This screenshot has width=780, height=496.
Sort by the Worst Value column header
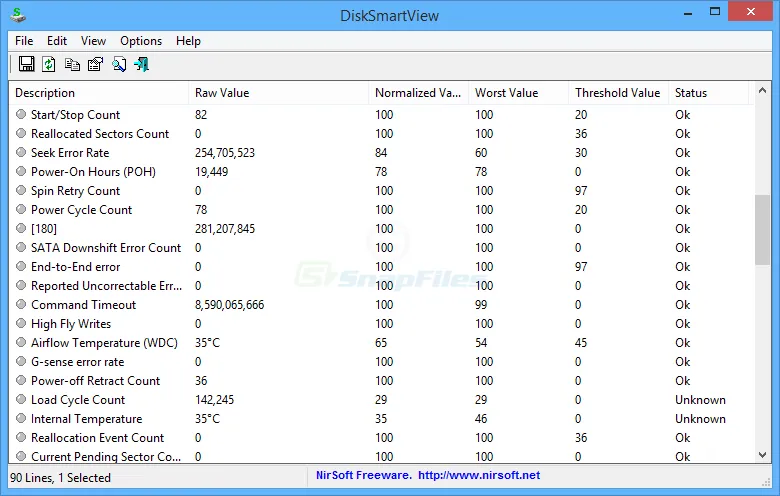pos(518,93)
